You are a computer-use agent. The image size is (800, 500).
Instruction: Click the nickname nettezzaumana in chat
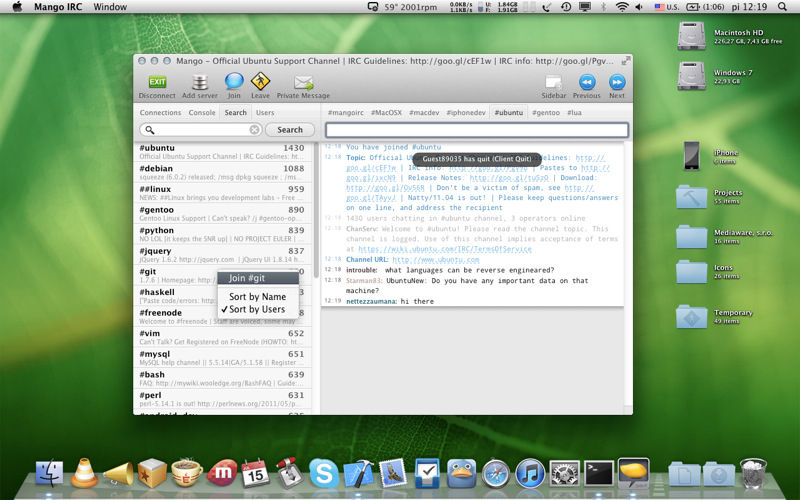pos(371,301)
